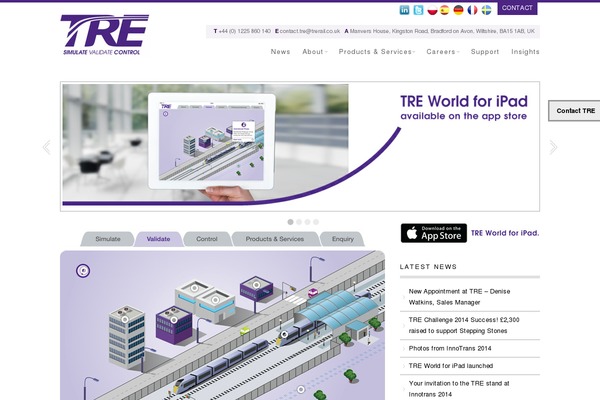
Task: Open the Insights menu item
Action: [525, 52]
